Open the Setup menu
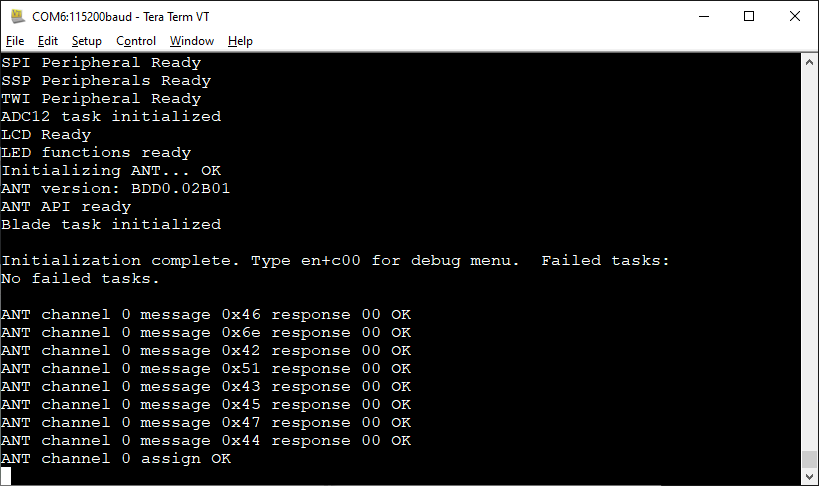The image size is (819, 486). [x=86, y=41]
